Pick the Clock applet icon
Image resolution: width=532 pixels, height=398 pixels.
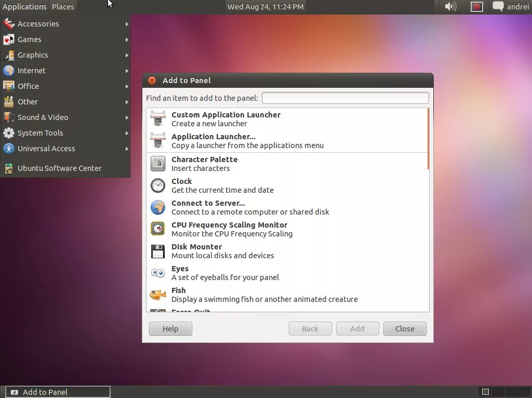pos(158,185)
